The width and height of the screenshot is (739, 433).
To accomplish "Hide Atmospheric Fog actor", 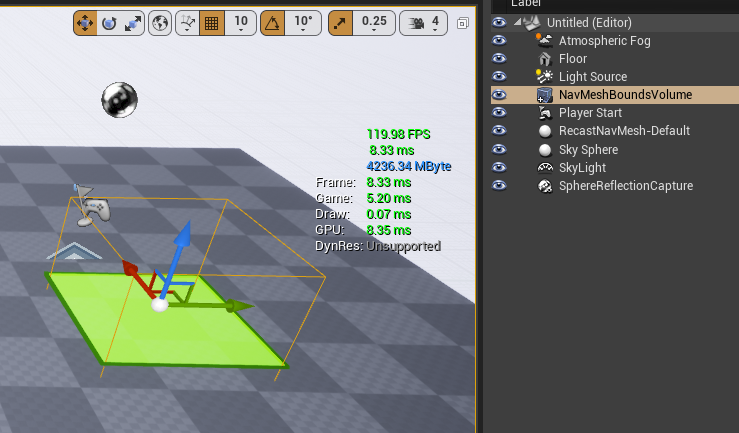I will pos(499,41).
